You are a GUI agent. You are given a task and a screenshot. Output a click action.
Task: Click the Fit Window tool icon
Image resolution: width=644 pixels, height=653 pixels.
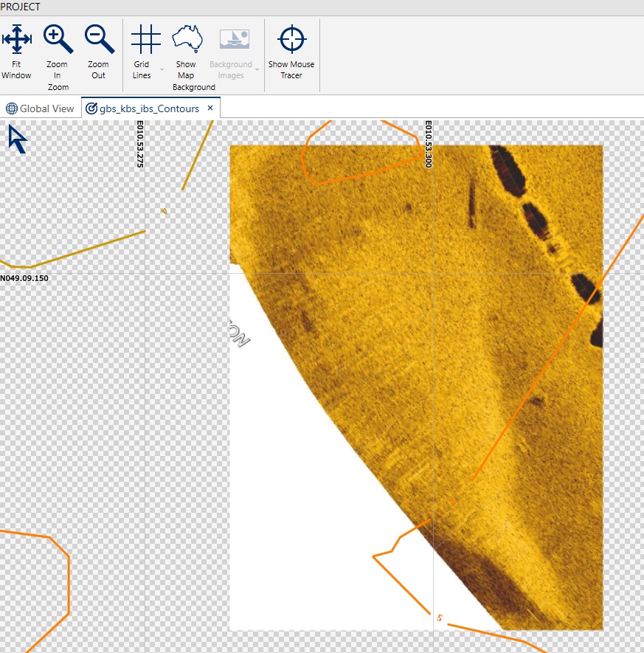(16, 39)
